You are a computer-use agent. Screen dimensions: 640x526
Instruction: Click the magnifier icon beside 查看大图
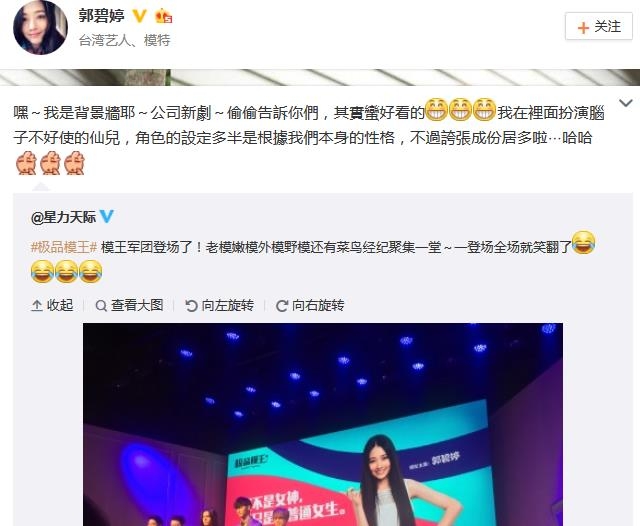point(101,306)
